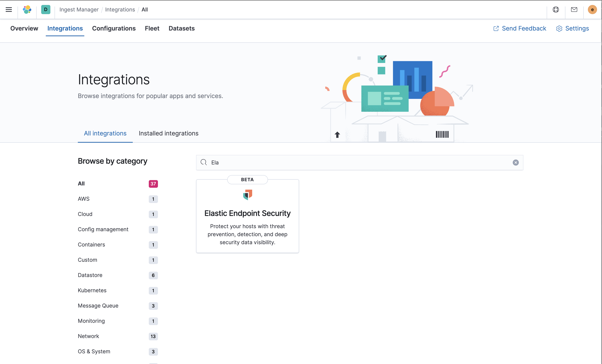Image resolution: width=602 pixels, height=364 pixels.
Task: Select the Network category filter
Action: click(x=89, y=336)
